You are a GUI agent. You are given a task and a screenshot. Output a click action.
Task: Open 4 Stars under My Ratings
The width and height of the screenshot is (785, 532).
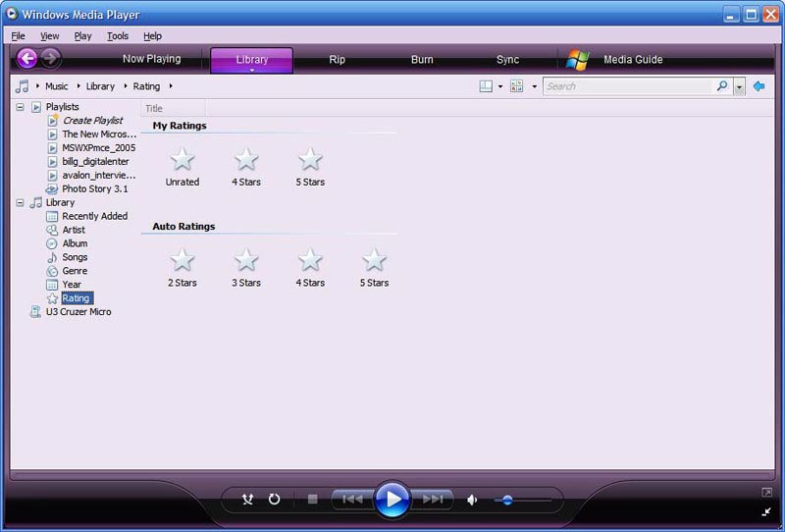point(246,168)
